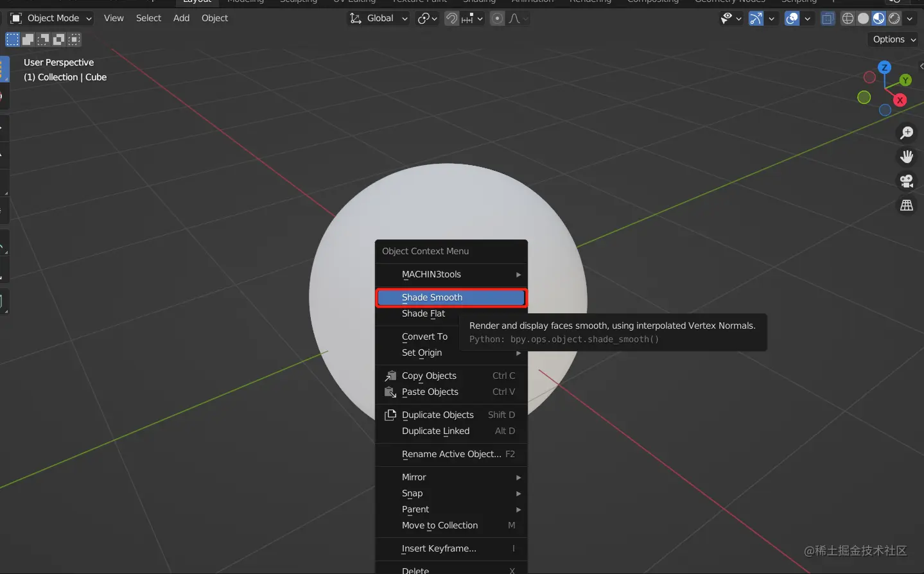924x574 pixels.
Task: Choose the Intersect selection mode icon
Action: point(74,40)
